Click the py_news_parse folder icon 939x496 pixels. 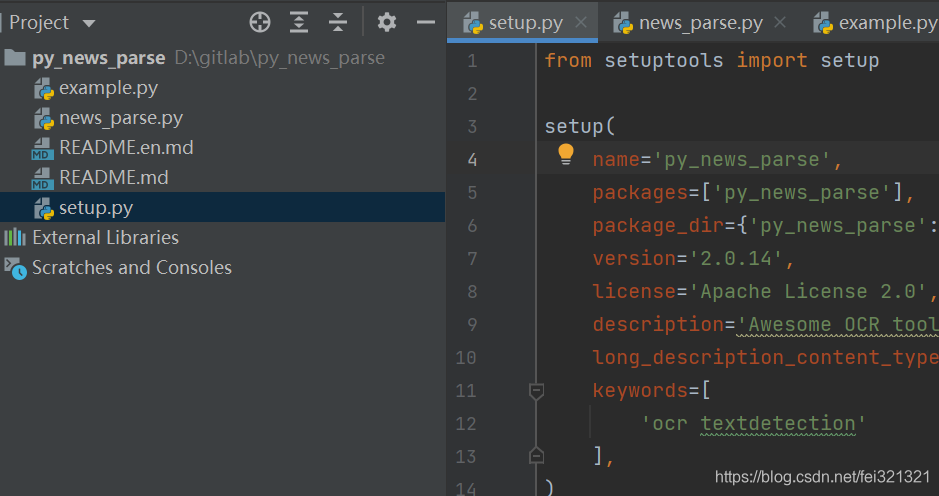pyautogui.click(x=15, y=58)
